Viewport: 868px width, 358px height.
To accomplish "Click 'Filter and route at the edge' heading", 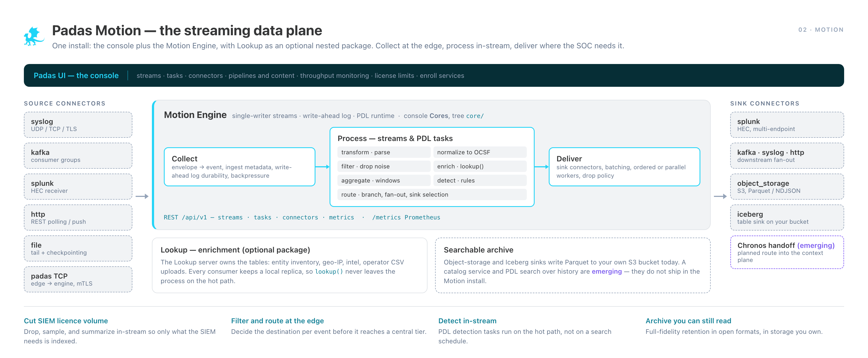I will (277, 321).
